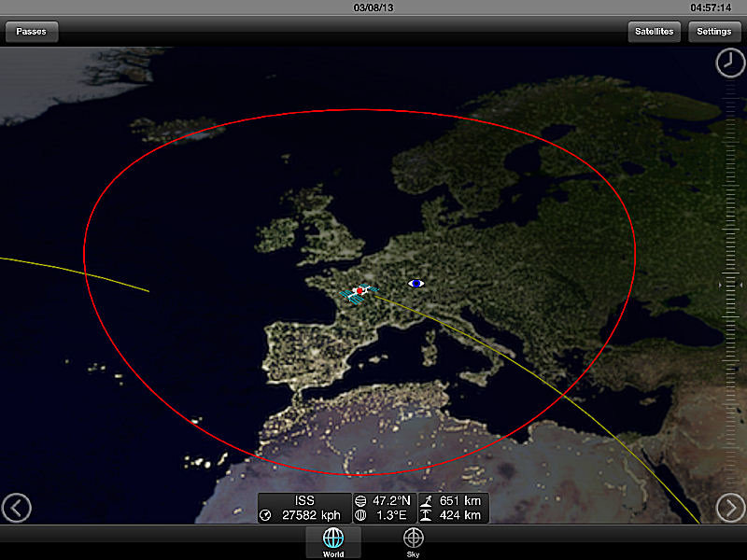Click the longitude globe icon
The image size is (747, 560).
(x=360, y=515)
